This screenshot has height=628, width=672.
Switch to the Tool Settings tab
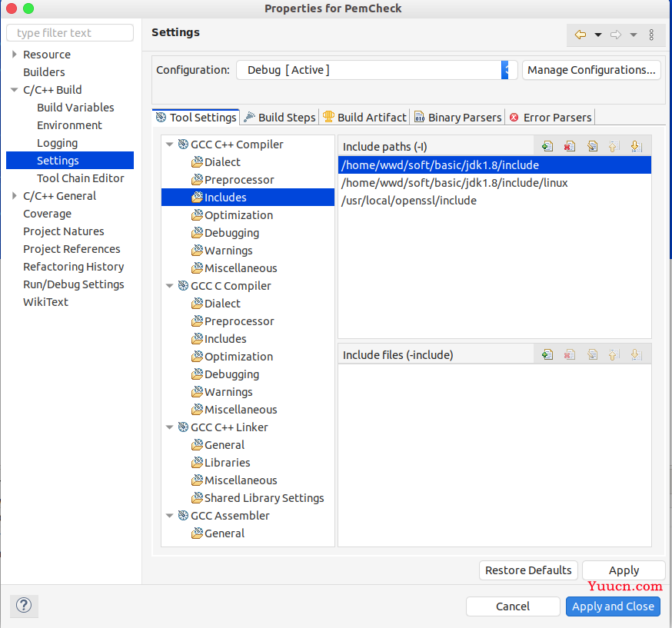pyautogui.click(x=196, y=118)
